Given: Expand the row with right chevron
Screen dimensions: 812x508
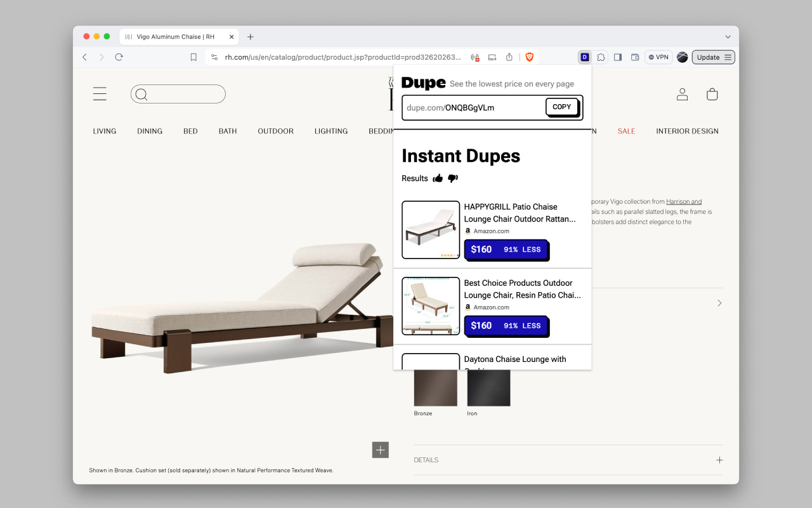Looking at the screenshot, I should 719,304.
